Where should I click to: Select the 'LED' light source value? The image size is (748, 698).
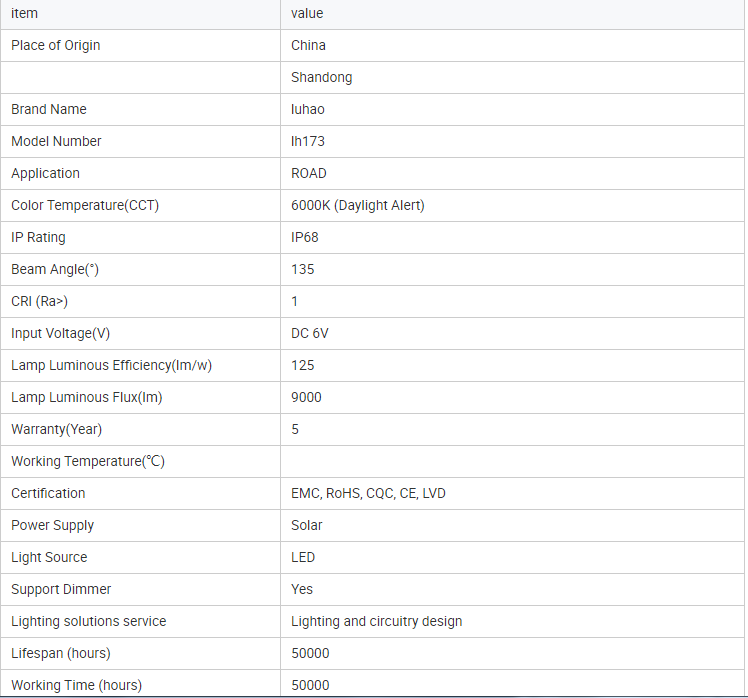coord(303,557)
